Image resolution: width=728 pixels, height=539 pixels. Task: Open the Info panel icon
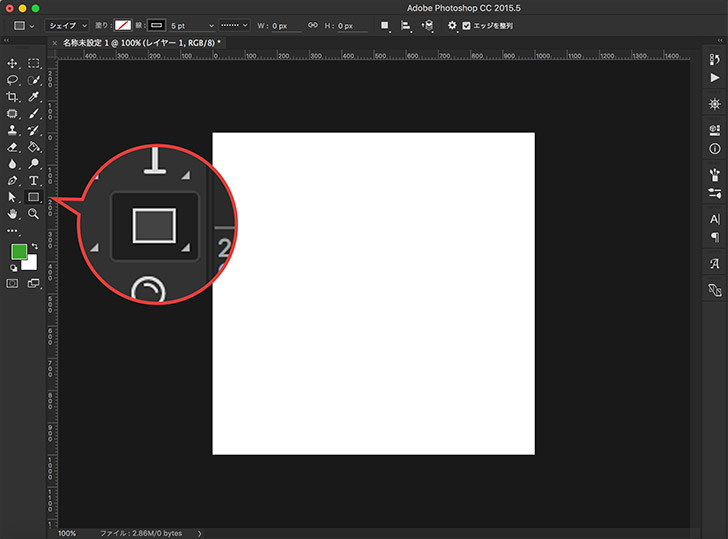pos(715,149)
